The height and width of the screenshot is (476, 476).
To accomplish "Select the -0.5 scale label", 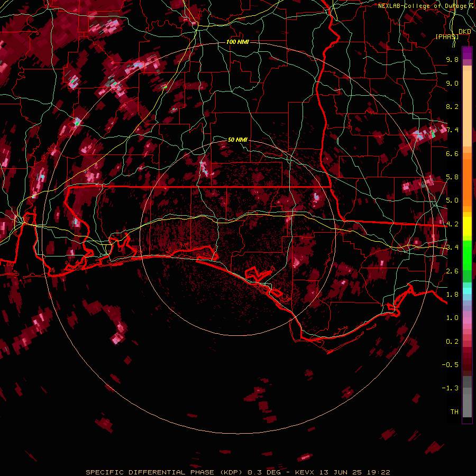I will click(451, 365).
